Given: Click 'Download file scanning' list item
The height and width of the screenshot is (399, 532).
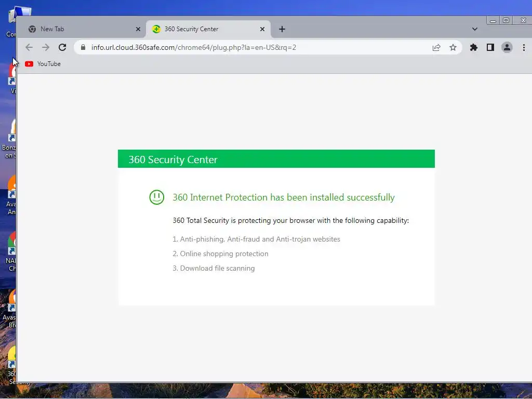Looking at the screenshot, I should click(x=214, y=269).
